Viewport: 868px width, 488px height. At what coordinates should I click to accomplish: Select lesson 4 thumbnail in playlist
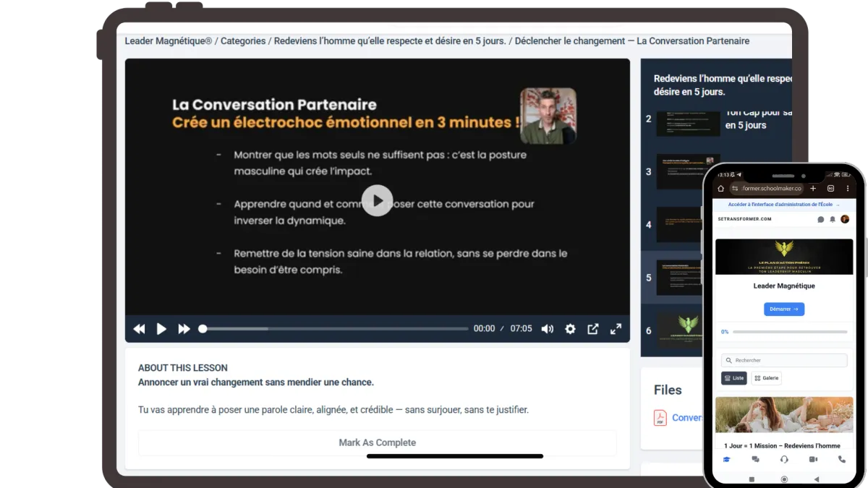click(680, 225)
